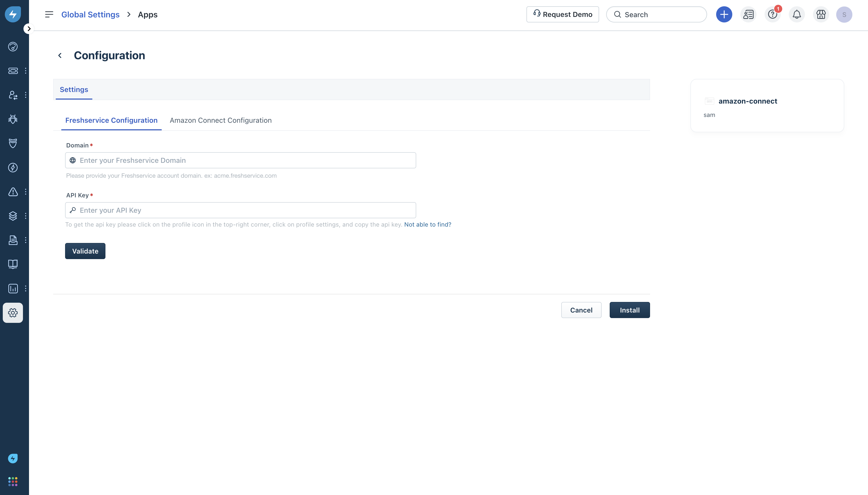Click the Marketplace store icon

pyautogui.click(x=821, y=15)
